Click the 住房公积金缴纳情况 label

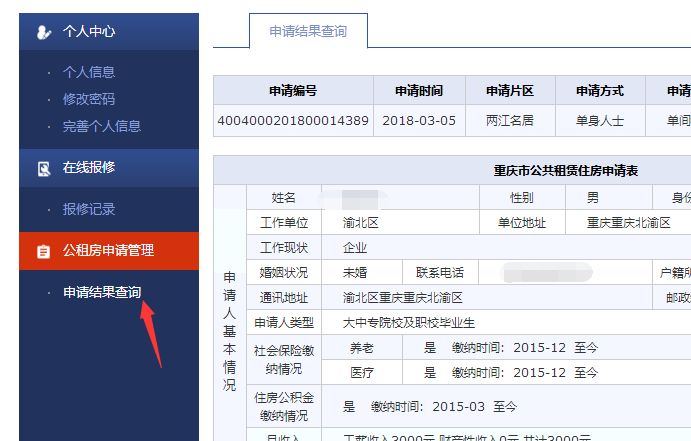tap(284, 407)
